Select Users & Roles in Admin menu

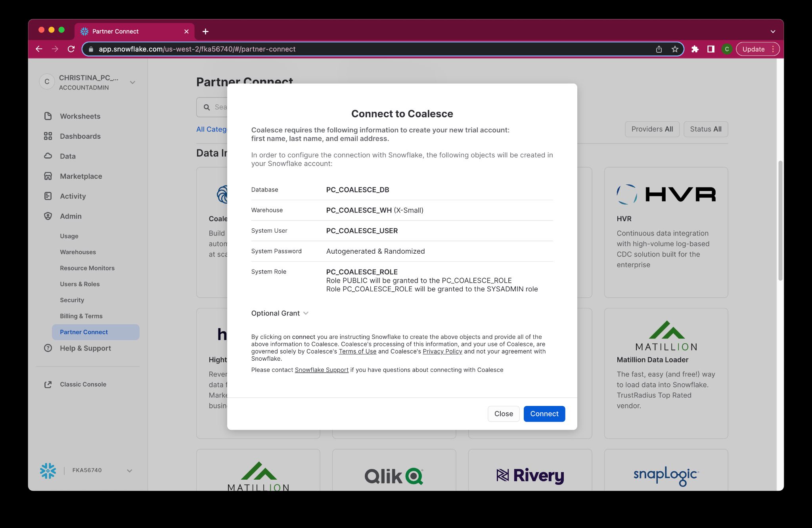(x=80, y=284)
